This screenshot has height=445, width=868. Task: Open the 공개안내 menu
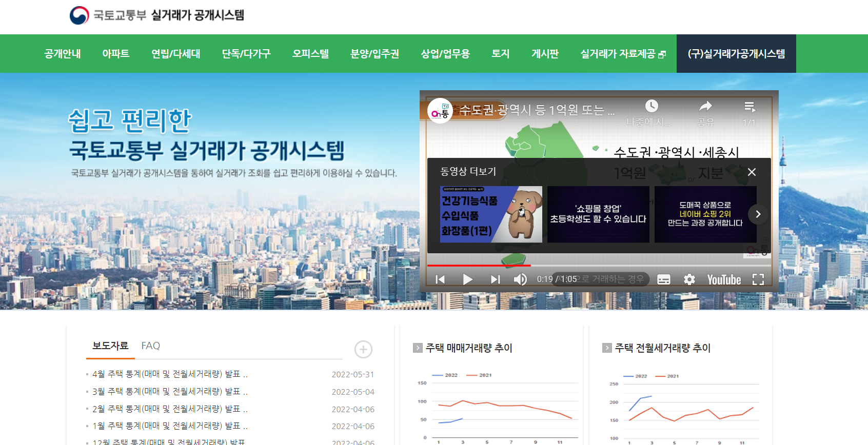[x=63, y=54]
